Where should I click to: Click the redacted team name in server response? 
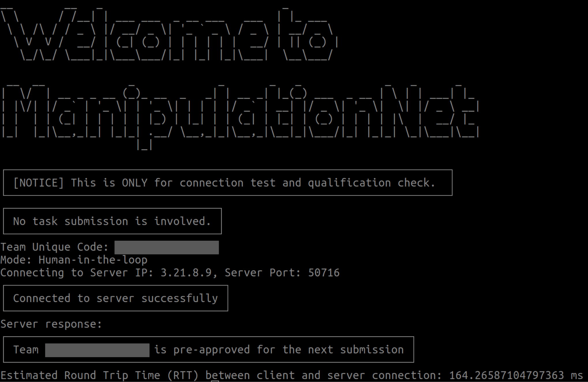tap(97, 350)
